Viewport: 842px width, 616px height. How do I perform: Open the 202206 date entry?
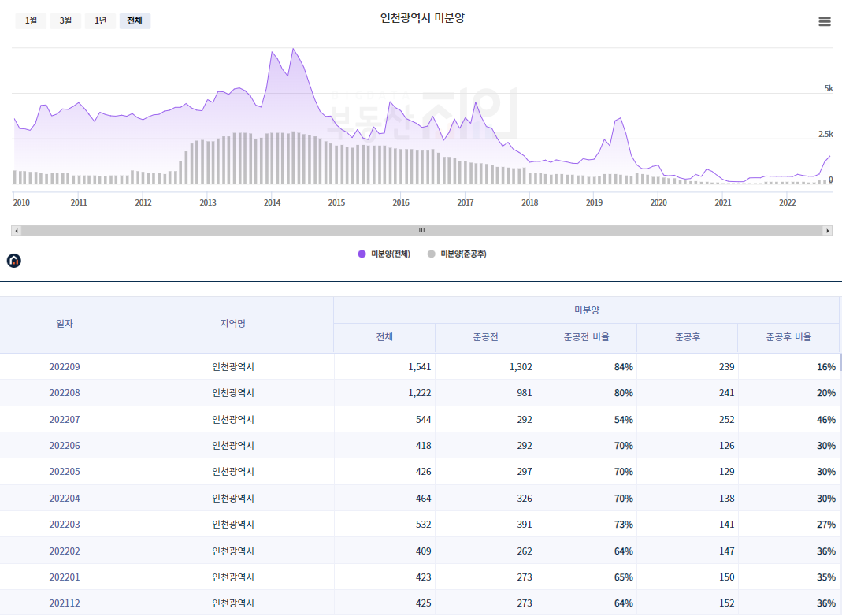tap(65, 446)
